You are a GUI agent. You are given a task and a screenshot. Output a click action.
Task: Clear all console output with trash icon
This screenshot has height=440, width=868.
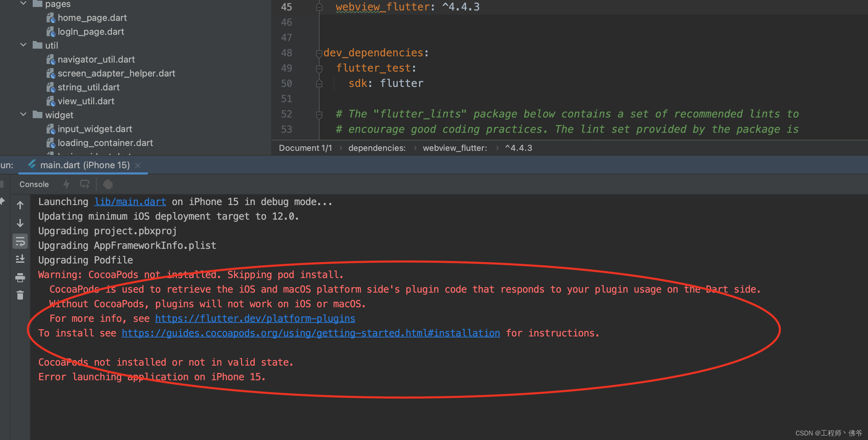20,295
